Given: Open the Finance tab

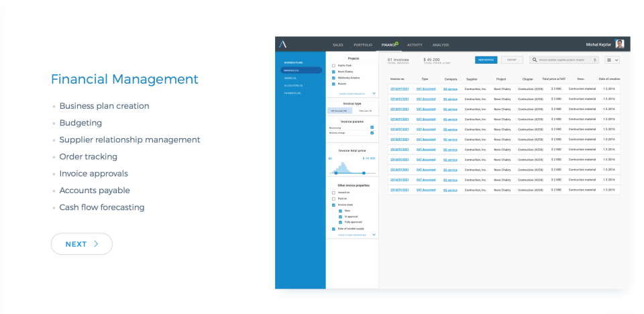Looking at the screenshot, I should (x=388, y=45).
